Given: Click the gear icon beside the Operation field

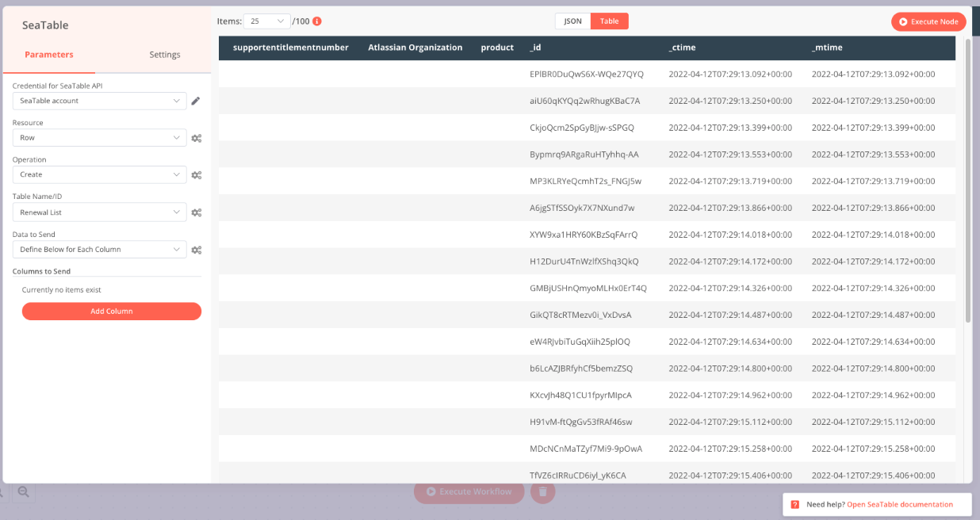Looking at the screenshot, I should coord(196,174).
